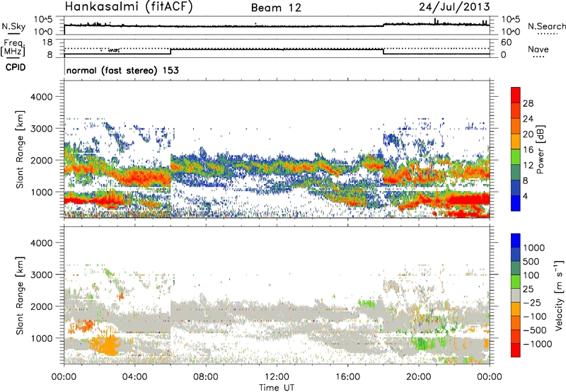Click the green velocity patch near 20:00 UT

tap(422, 342)
